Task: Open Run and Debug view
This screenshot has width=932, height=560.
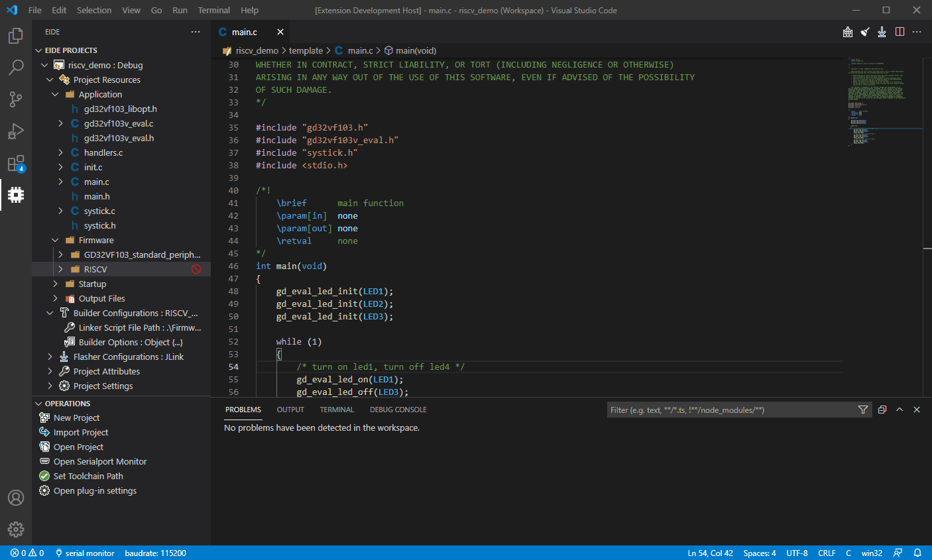Action: click(16, 131)
